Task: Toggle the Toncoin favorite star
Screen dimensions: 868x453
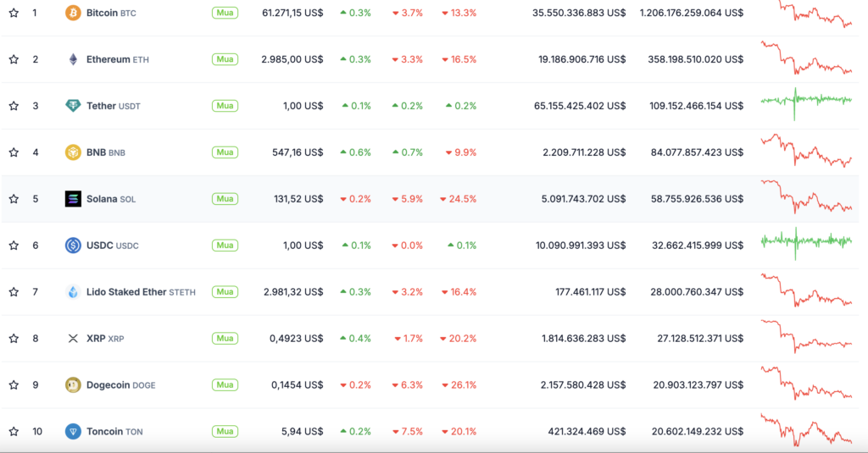Action: pyautogui.click(x=14, y=431)
